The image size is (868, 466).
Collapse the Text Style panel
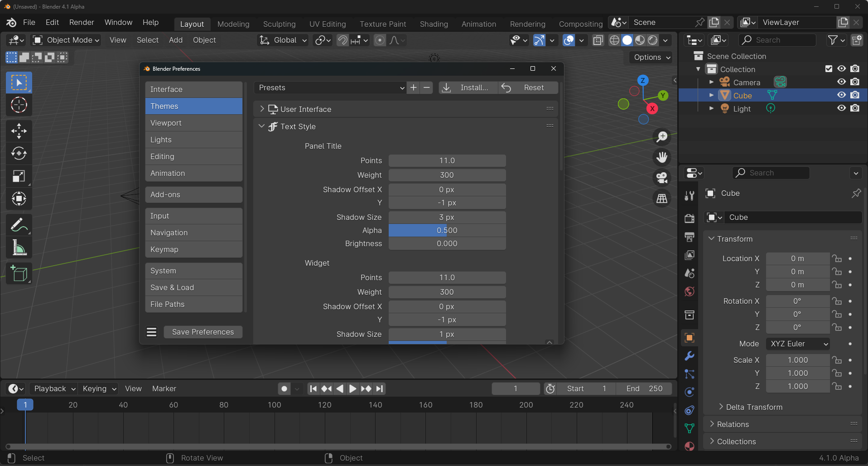tap(261, 126)
